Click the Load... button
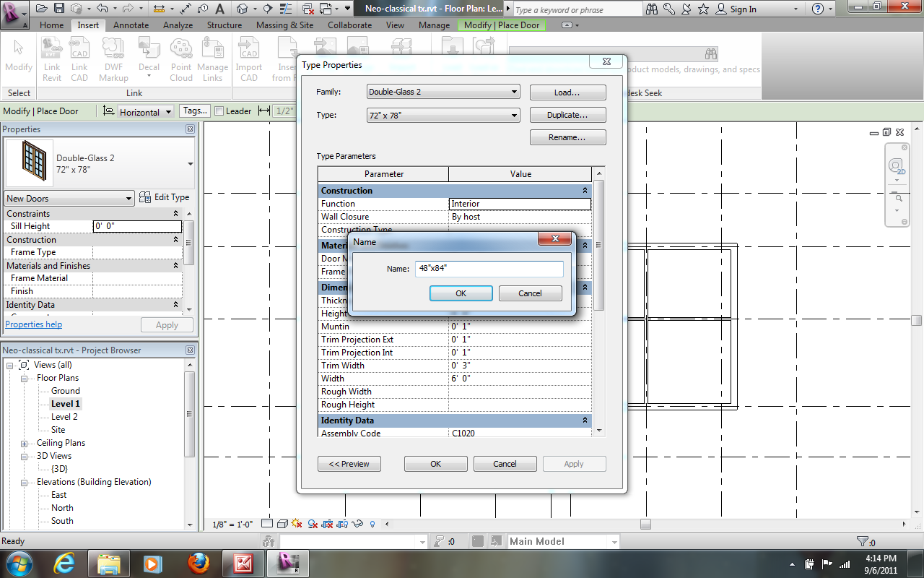Image resolution: width=924 pixels, height=578 pixels. 567,92
